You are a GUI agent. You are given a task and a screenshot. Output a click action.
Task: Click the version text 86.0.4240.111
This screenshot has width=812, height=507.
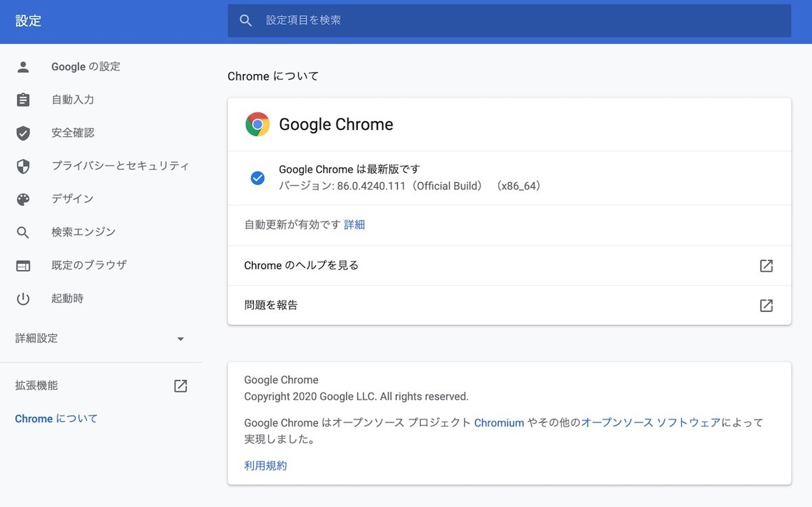pyautogui.click(x=370, y=185)
